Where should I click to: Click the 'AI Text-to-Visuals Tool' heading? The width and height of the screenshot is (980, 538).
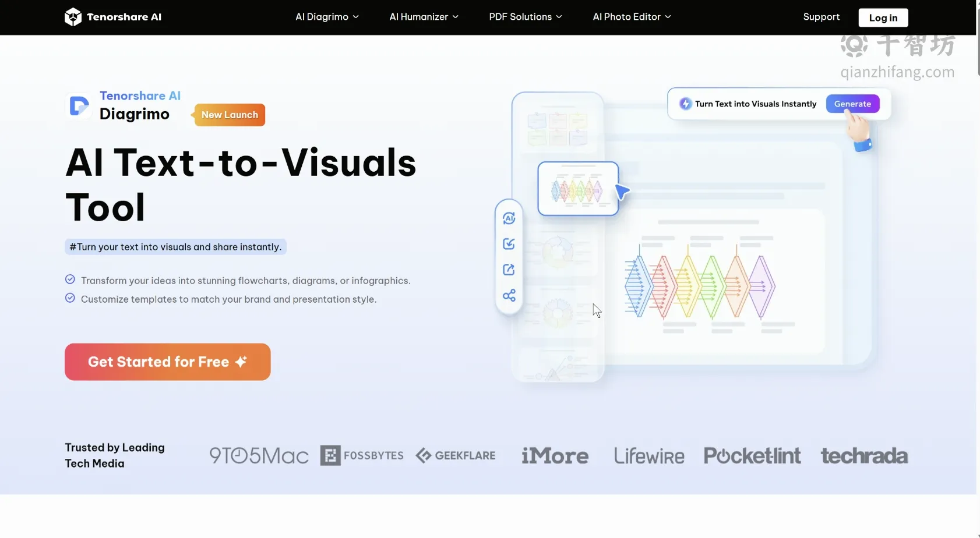pos(241,184)
